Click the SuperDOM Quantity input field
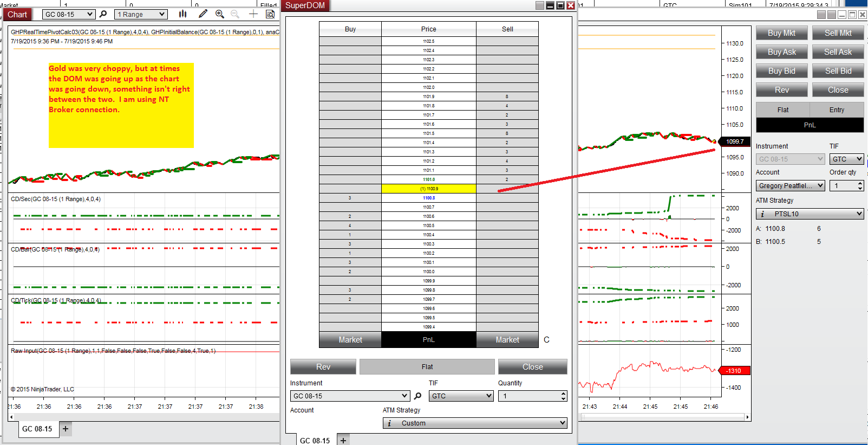Screen dimensions: 868x445 click(x=528, y=396)
